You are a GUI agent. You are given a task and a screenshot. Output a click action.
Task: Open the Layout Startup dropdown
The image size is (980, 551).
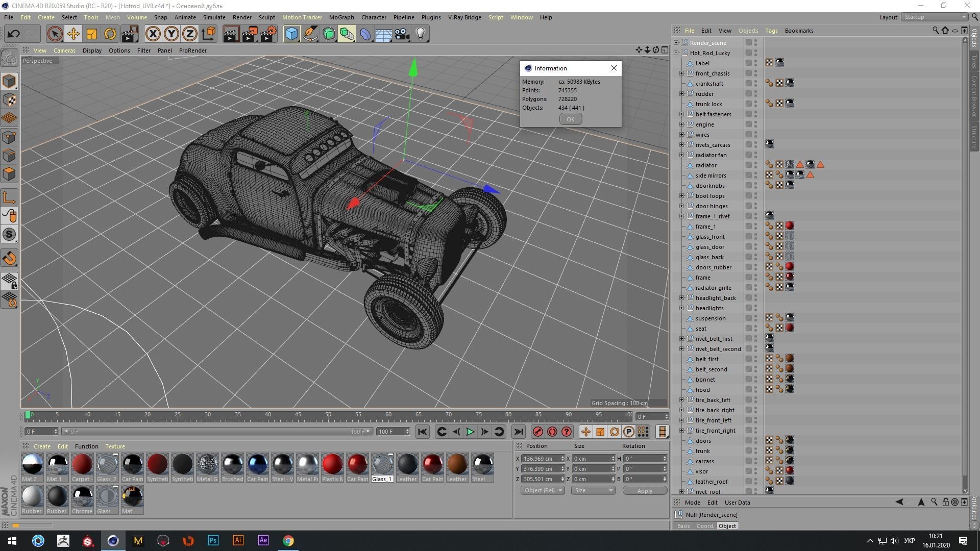coord(934,17)
